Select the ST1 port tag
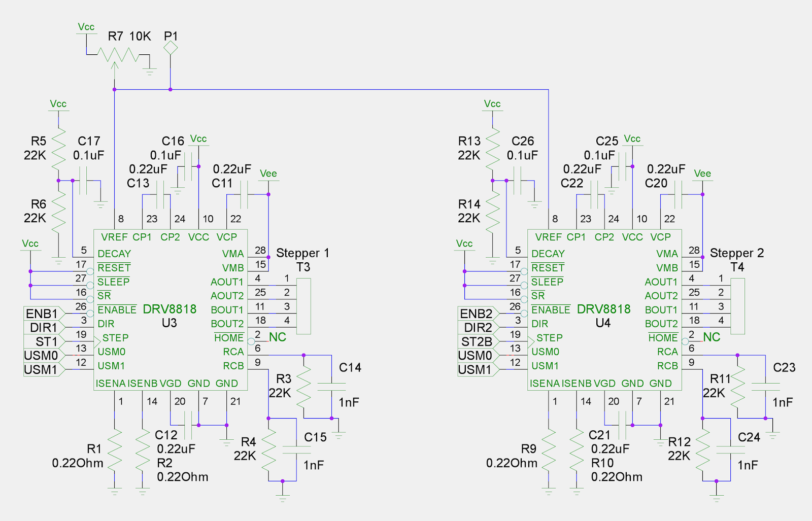The image size is (812, 521). (x=44, y=341)
